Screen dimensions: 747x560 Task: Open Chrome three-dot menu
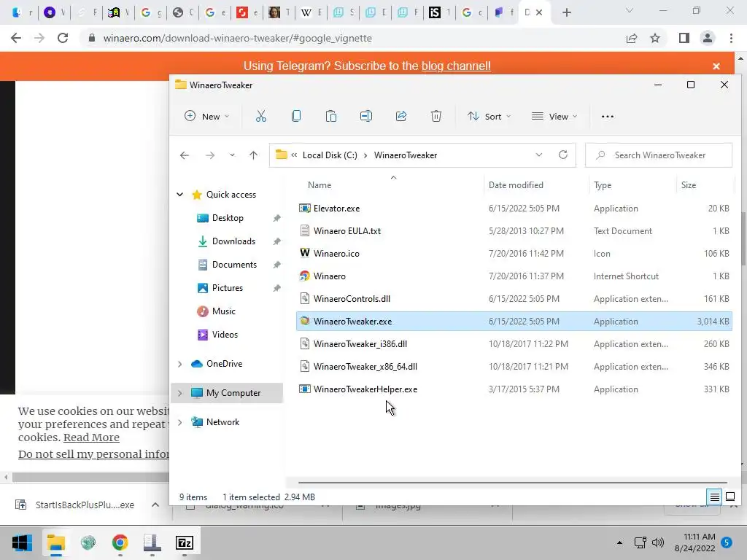[x=731, y=38]
